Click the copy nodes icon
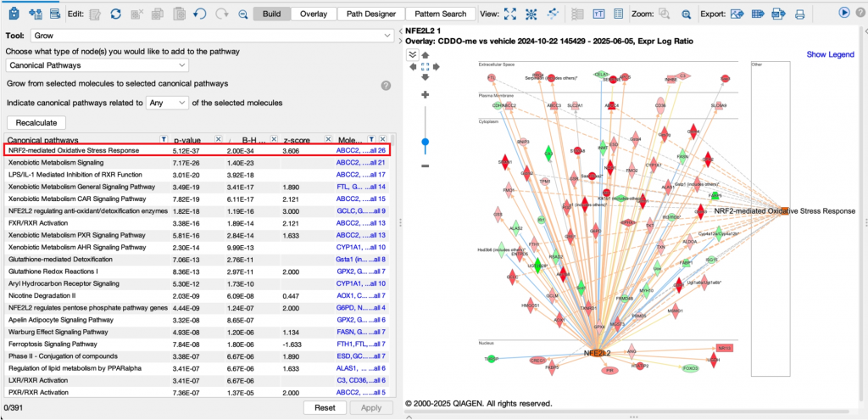The height and width of the screenshot is (420, 868). [x=158, y=14]
